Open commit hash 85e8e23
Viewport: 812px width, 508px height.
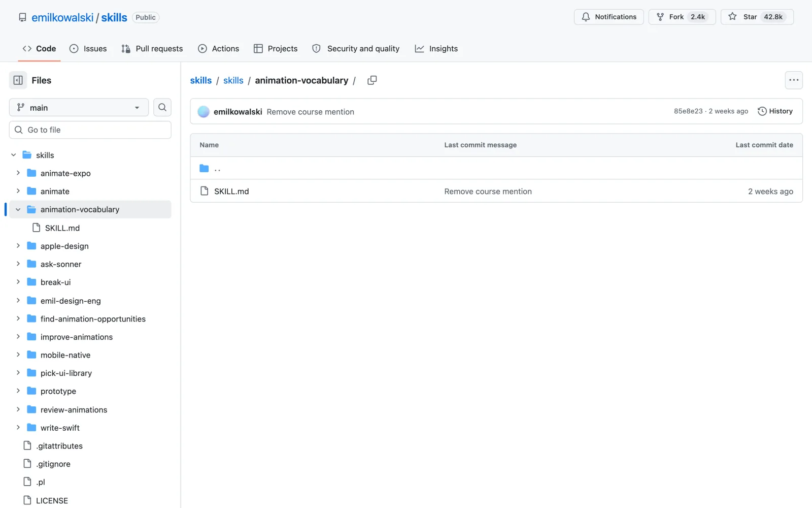click(x=688, y=111)
